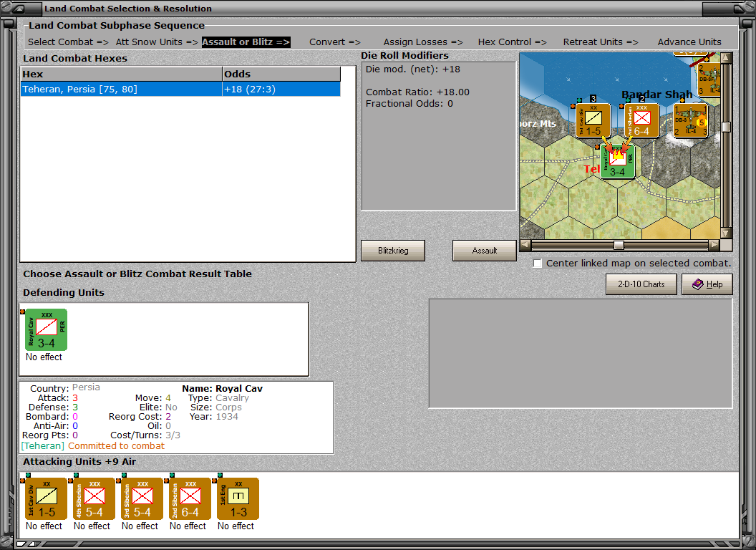Open Help
This screenshot has height=550, width=756.
pos(707,284)
